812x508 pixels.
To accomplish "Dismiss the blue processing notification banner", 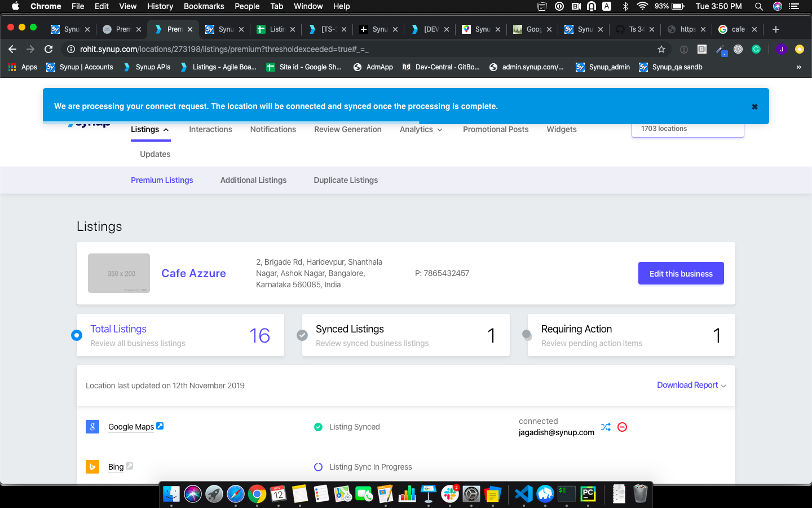I will click(754, 107).
